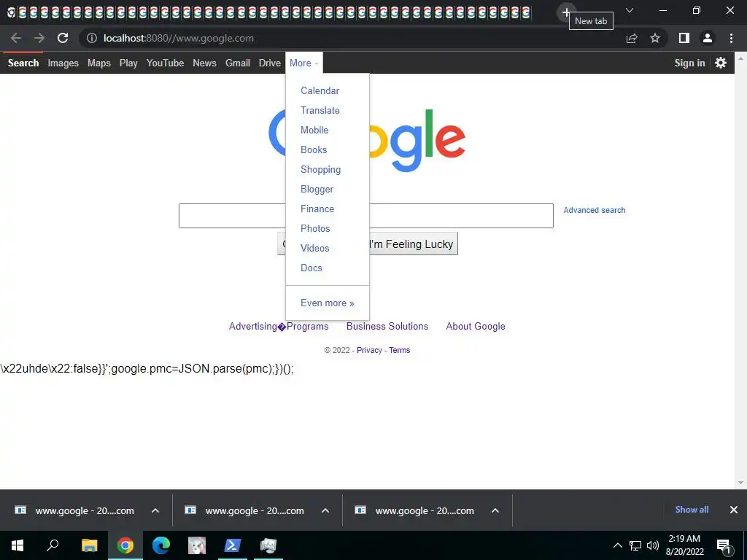Launch Microsoft Edge from the taskbar

161,545
